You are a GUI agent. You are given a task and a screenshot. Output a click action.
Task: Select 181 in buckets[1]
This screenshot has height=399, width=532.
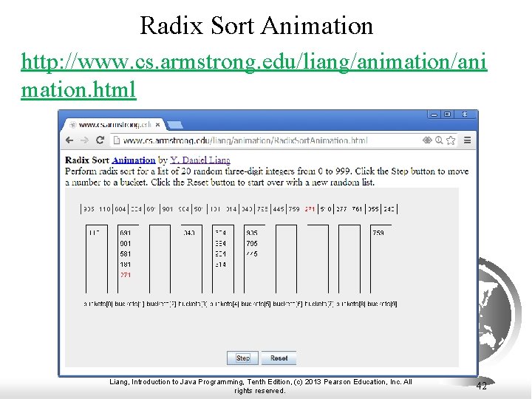[125, 265]
